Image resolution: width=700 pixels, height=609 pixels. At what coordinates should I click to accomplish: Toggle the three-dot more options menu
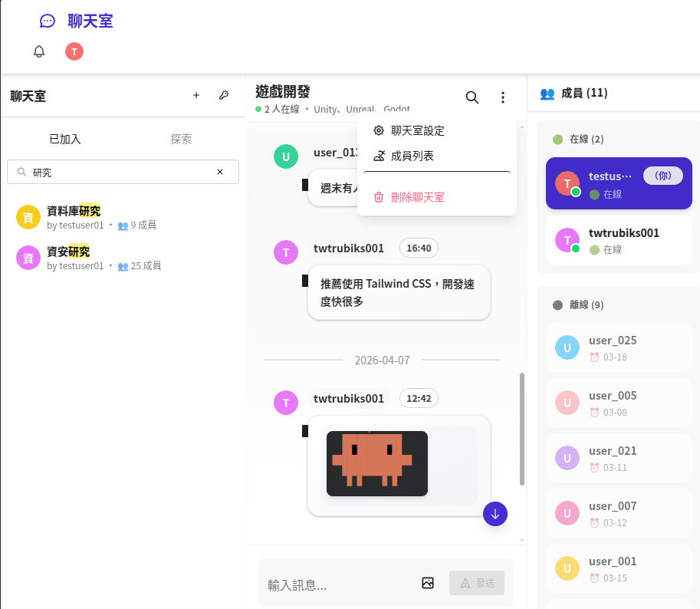[503, 97]
